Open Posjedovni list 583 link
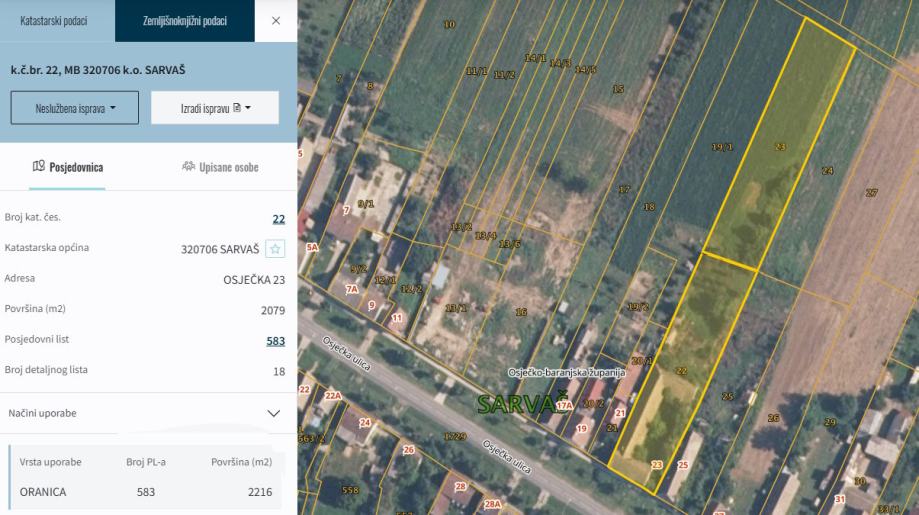This screenshot has width=919, height=515. point(275,341)
